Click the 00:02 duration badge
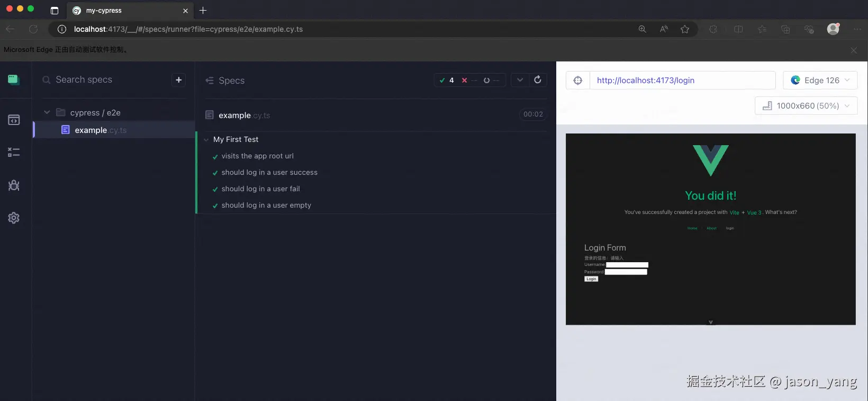Image resolution: width=868 pixels, height=401 pixels. [533, 114]
